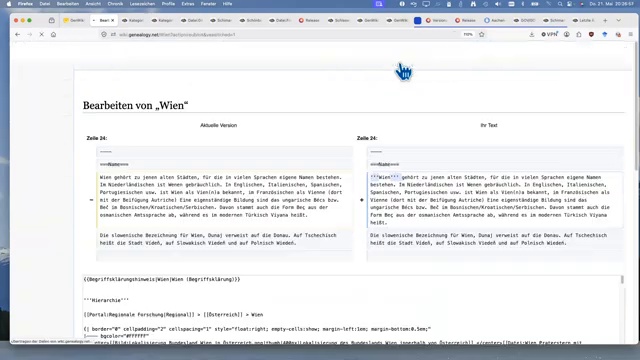The height and width of the screenshot is (360, 640).
Task: Open the downloads arrow icon in toolbar
Action: click(531, 35)
